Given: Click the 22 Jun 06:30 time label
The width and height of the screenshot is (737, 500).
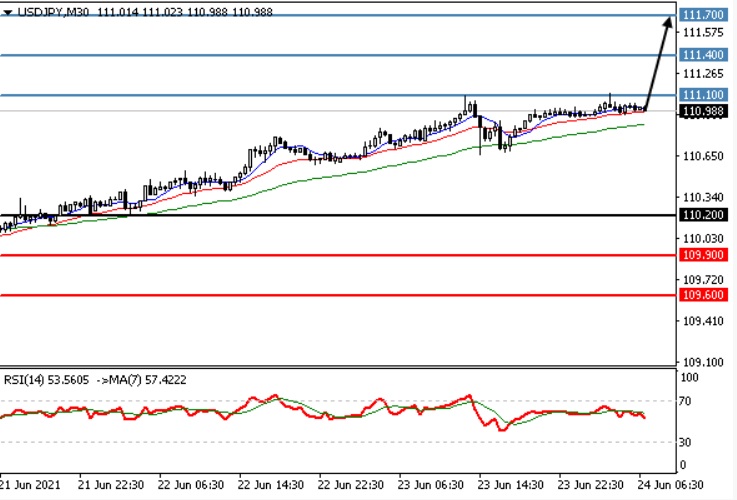Looking at the screenshot, I should coord(190,485).
